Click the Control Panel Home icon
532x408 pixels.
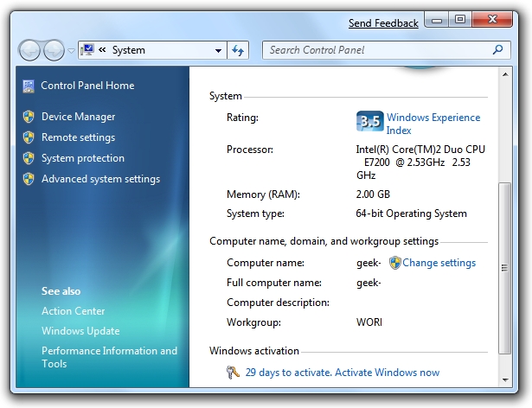click(29, 86)
